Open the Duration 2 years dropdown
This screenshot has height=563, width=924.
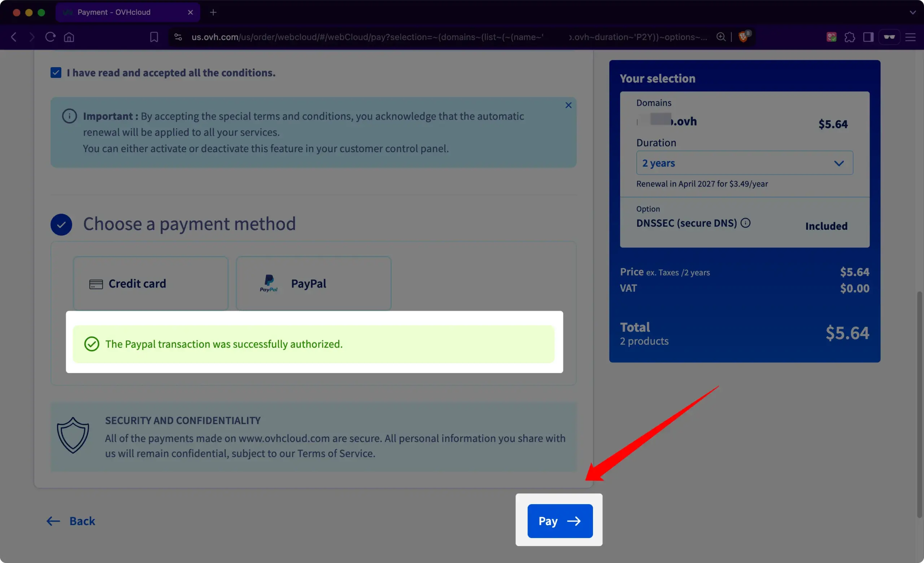click(x=744, y=163)
